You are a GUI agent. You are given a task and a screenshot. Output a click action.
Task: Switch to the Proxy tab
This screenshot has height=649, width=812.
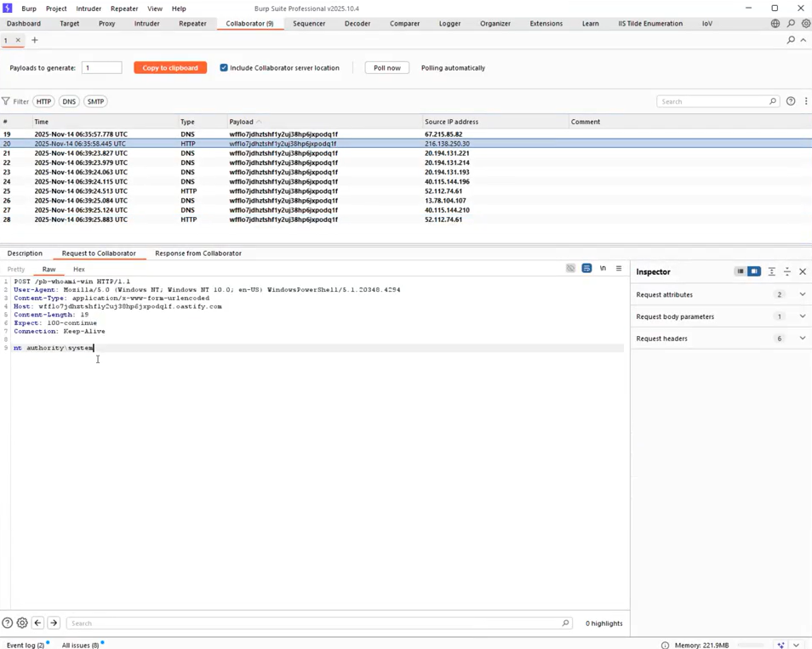click(x=106, y=23)
